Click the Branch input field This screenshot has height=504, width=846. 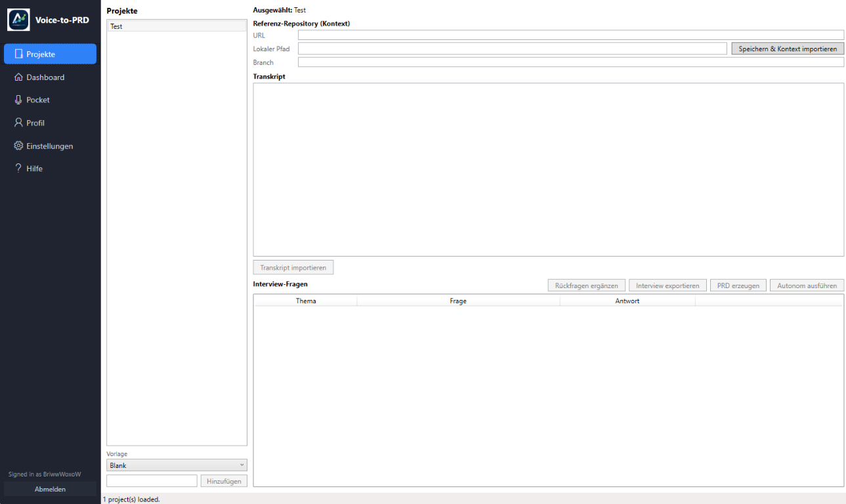pos(570,62)
